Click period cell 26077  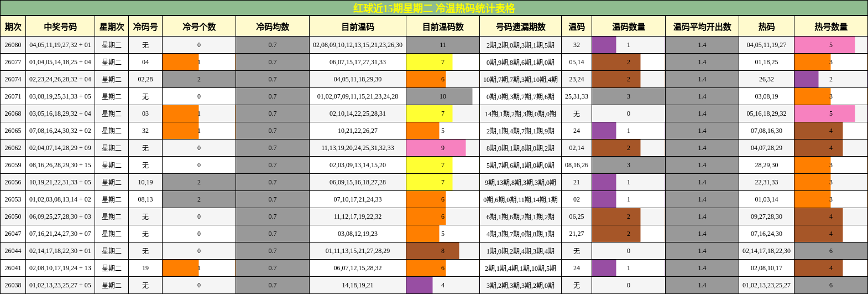(x=13, y=62)
